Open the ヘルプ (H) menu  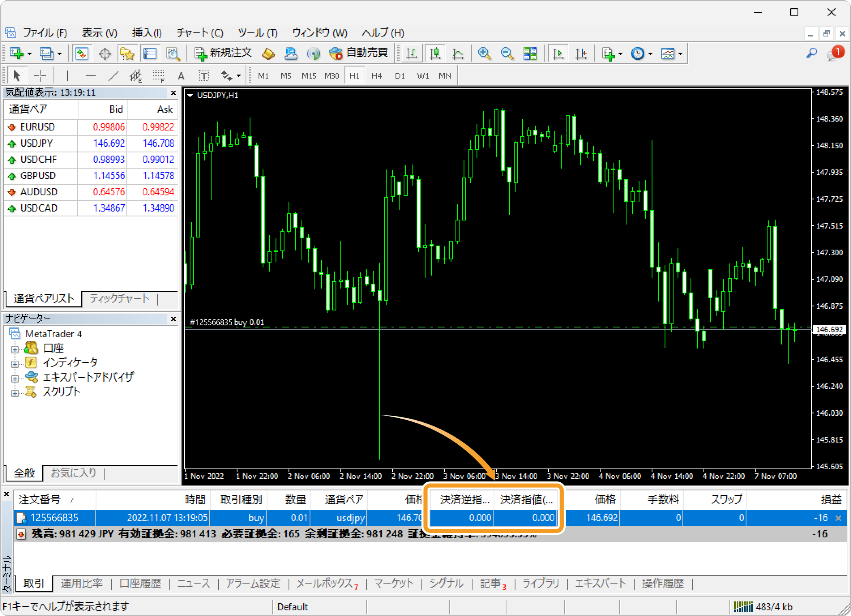click(x=383, y=33)
